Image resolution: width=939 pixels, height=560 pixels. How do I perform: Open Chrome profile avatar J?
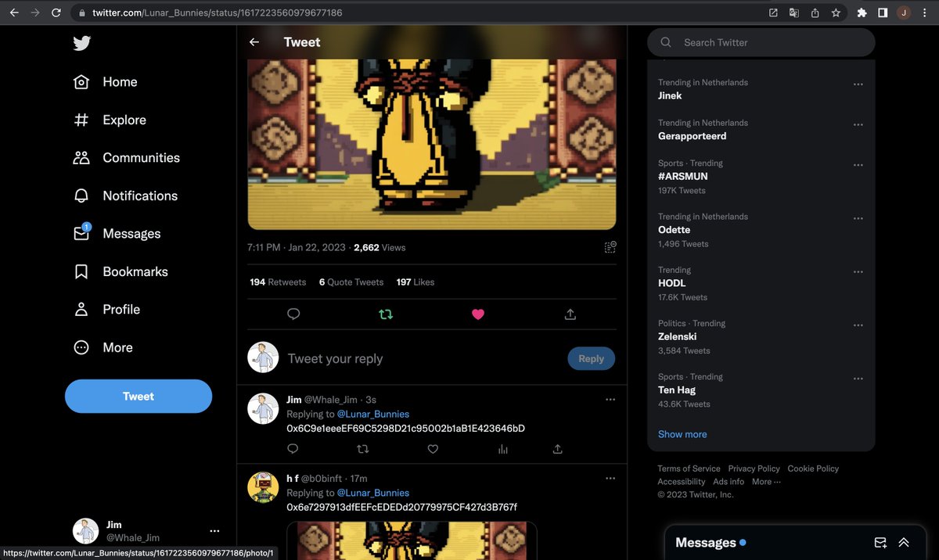[x=904, y=13]
